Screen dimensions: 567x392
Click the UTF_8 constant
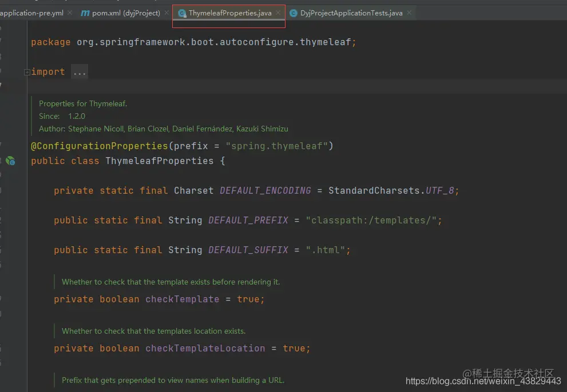point(440,190)
